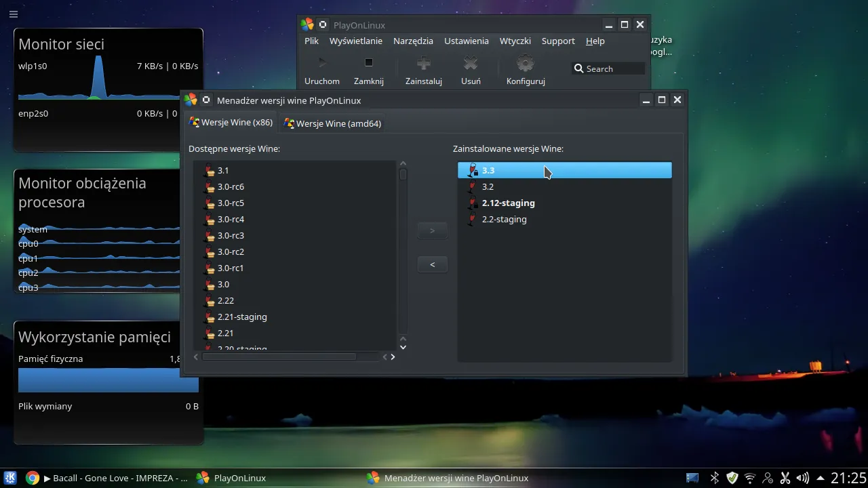The image size is (868, 488).
Task: Click the Uruchom (run) toolbar icon in PlayOnLinux
Action: (322, 63)
